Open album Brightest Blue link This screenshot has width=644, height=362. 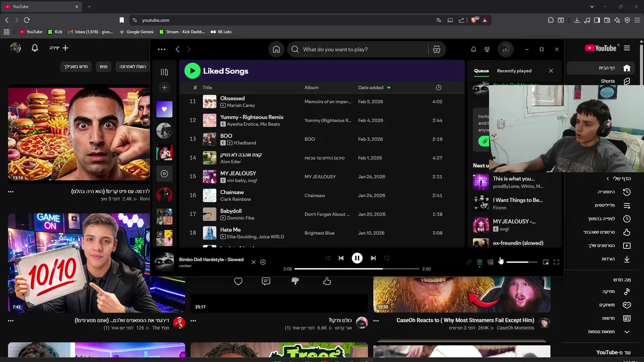319,233
